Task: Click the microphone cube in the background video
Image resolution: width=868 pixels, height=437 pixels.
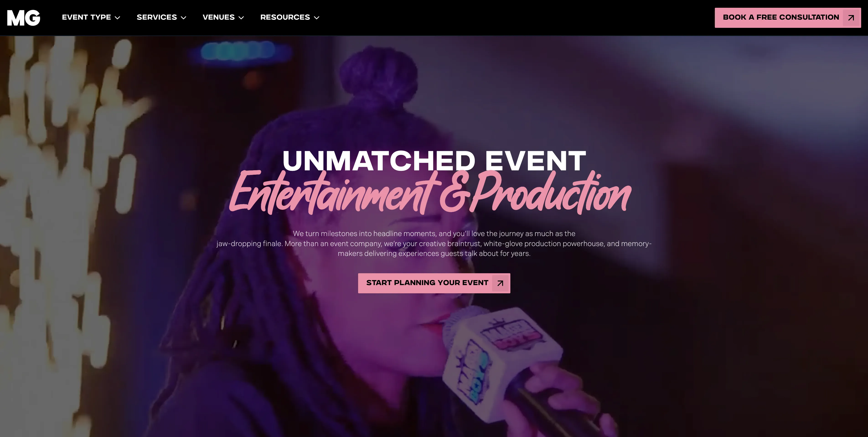Action: pyautogui.click(x=502, y=362)
